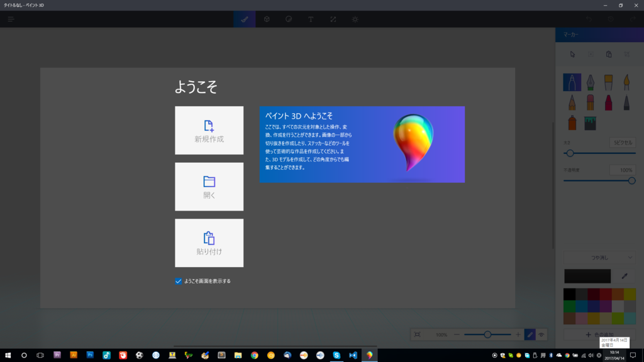
Task: Open Skype from the taskbar
Action: pyautogui.click(x=336, y=355)
